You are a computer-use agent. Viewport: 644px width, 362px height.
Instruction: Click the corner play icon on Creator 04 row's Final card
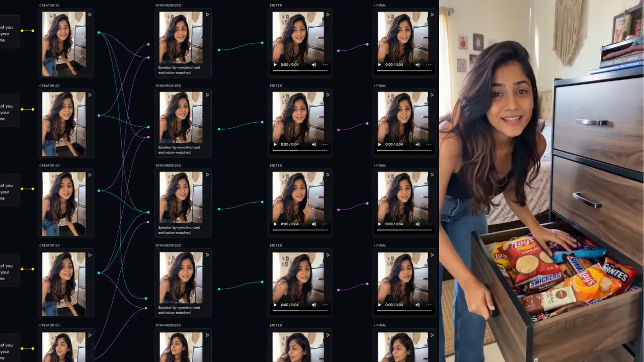pyautogui.click(x=432, y=255)
